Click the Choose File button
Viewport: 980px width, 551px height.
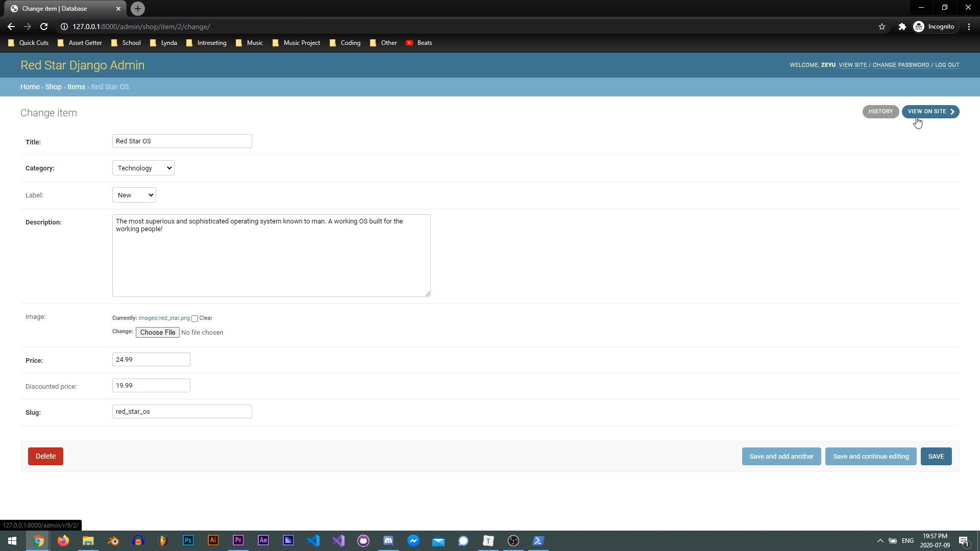pyautogui.click(x=157, y=332)
